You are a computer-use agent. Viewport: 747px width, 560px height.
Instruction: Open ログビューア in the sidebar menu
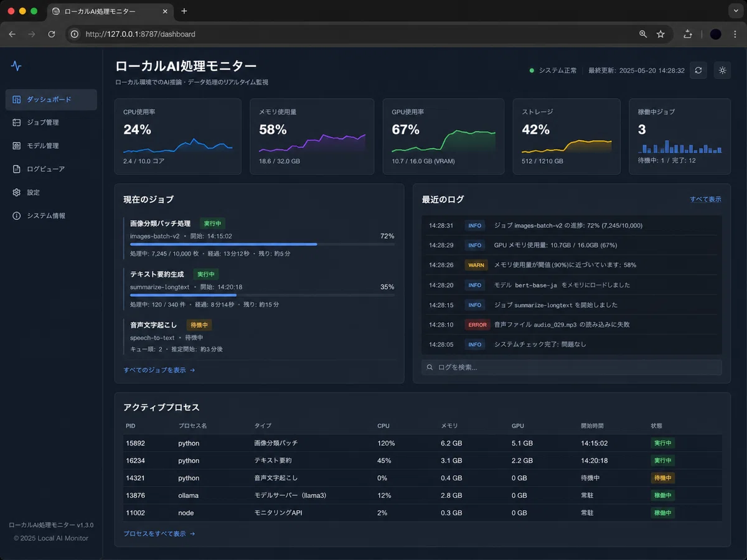point(51,169)
